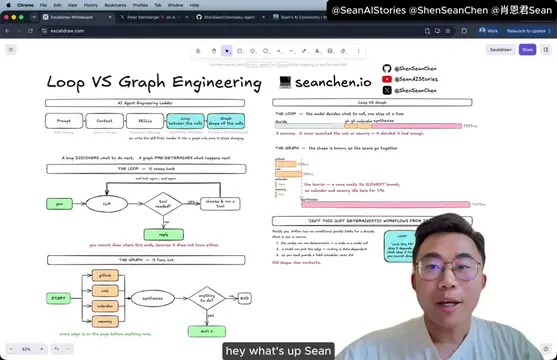The image size is (557, 360).
Task: Click the site information icon by URL
Action: tap(44, 31)
